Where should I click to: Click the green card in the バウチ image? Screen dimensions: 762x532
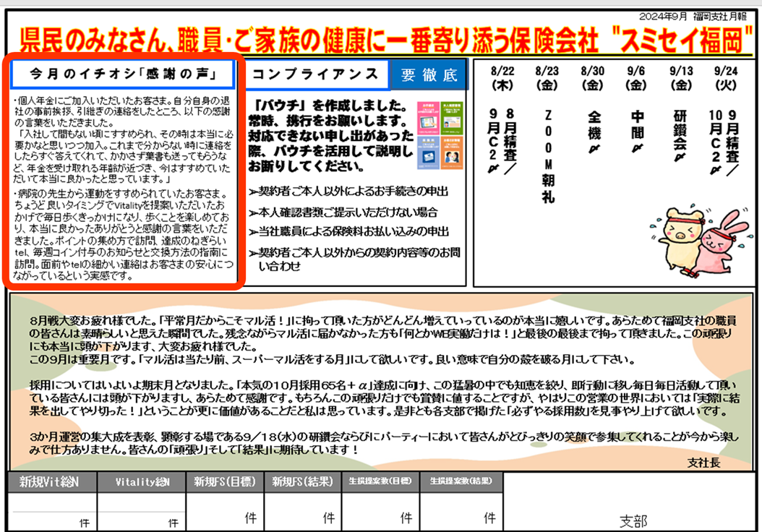click(452, 118)
